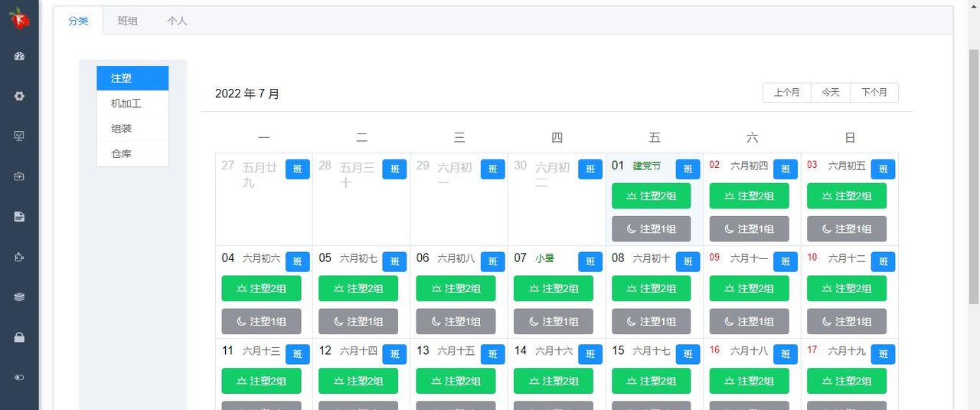The image size is (980, 410).
Task: Open night shift 注塑1组 on July 03
Action: pyautogui.click(x=847, y=228)
